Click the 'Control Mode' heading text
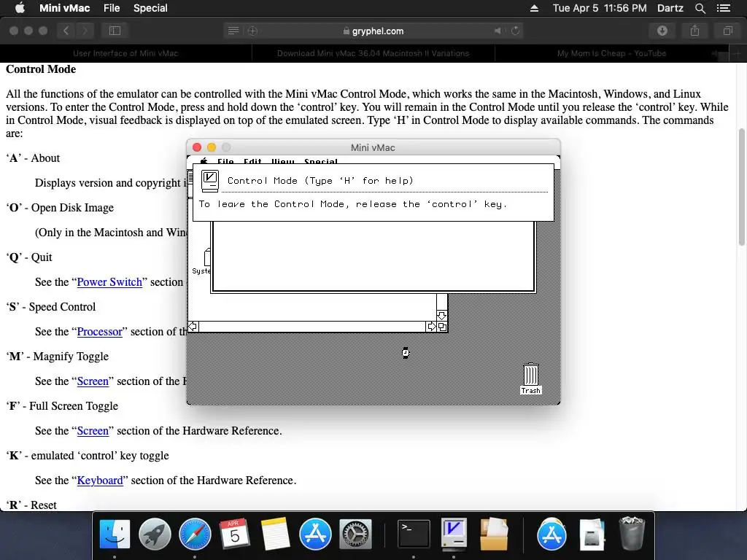Viewport: 747px width, 560px height. coord(41,69)
